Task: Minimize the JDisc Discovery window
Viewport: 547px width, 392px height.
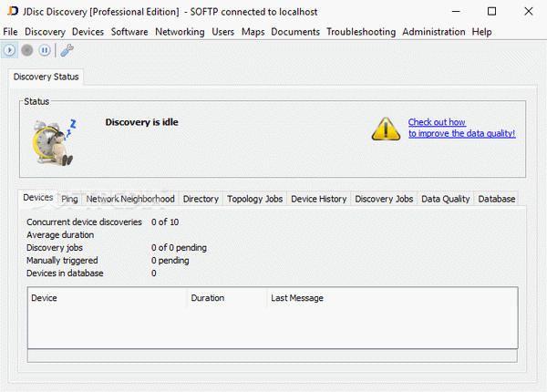Action: pyautogui.click(x=456, y=12)
